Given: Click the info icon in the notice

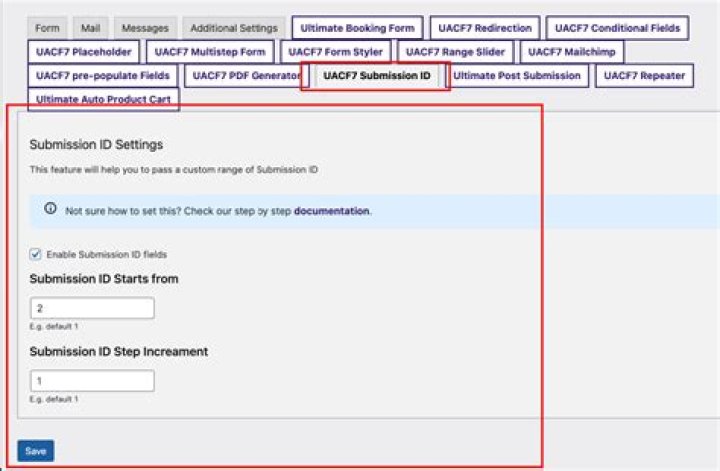Looking at the screenshot, I should click(x=51, y=208).
